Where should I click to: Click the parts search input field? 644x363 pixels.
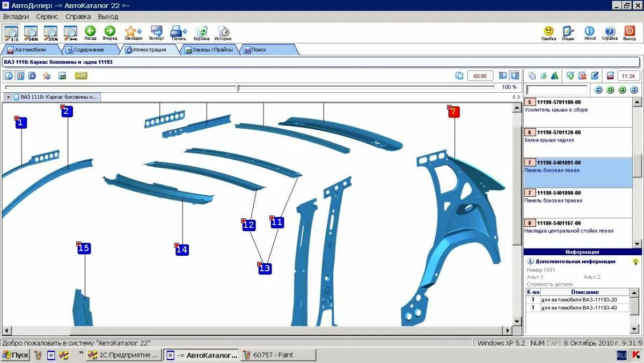[557, 90]
